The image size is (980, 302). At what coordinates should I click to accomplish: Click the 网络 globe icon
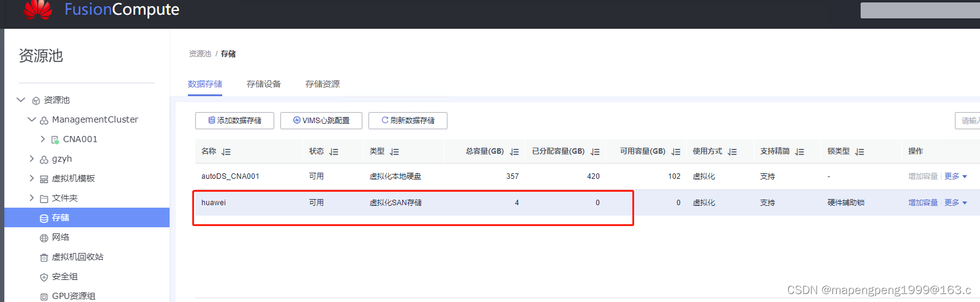coord(44,238)
